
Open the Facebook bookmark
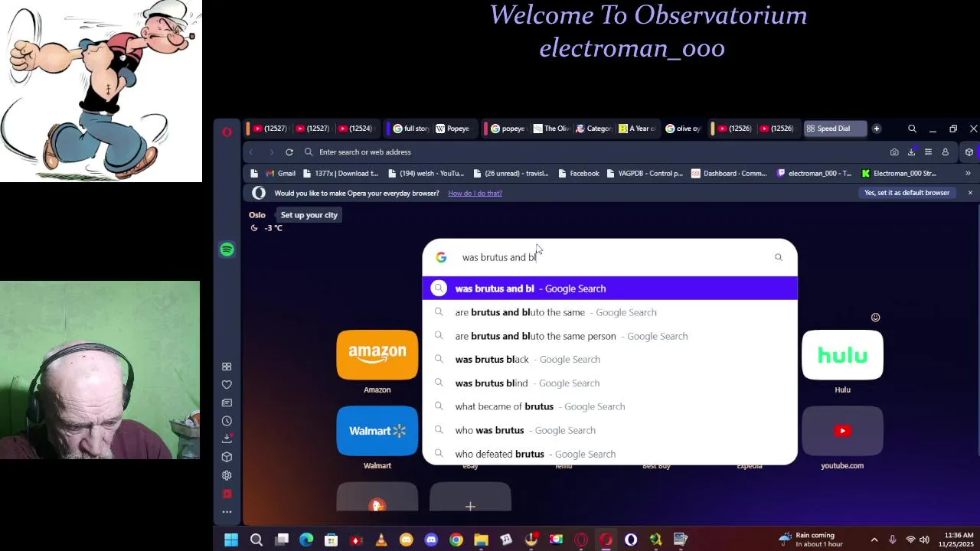(578, 174)
